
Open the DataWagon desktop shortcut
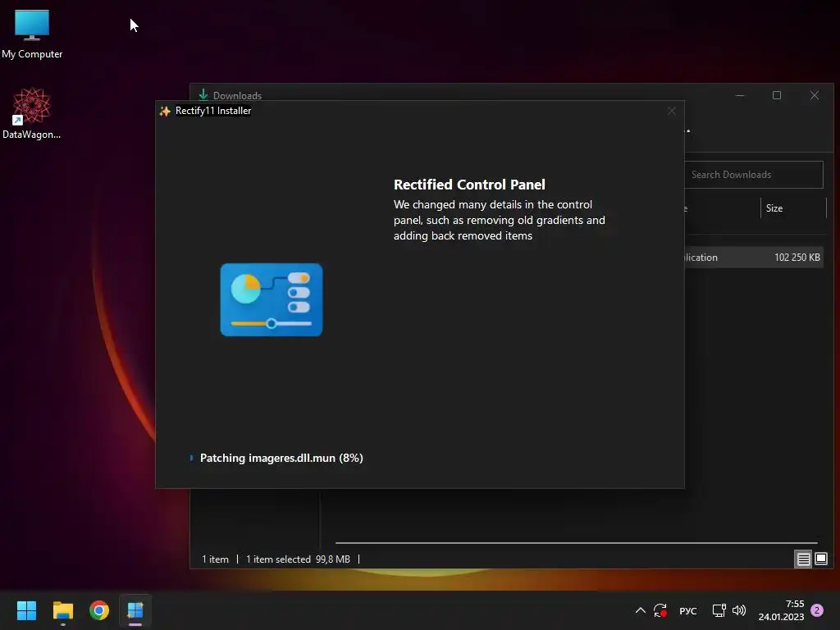pyautogui.click(x=32, y=113)
